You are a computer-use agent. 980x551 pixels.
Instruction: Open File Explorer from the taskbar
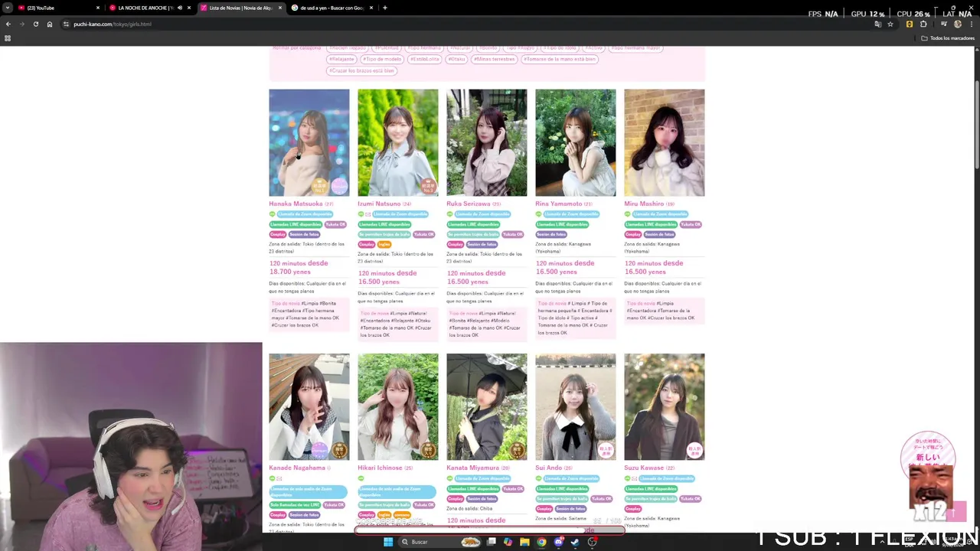[524, 542]
